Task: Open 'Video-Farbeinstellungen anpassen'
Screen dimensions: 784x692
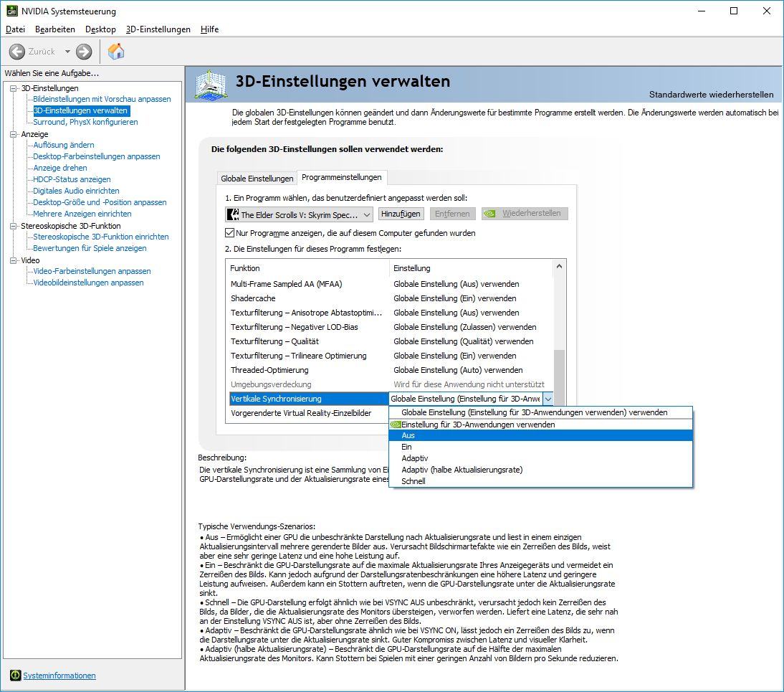Action: click(x=92, y=271)
